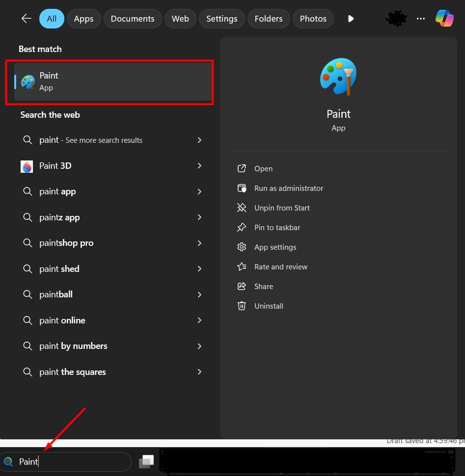Click the Share icon in details pane

coord(242,286)
